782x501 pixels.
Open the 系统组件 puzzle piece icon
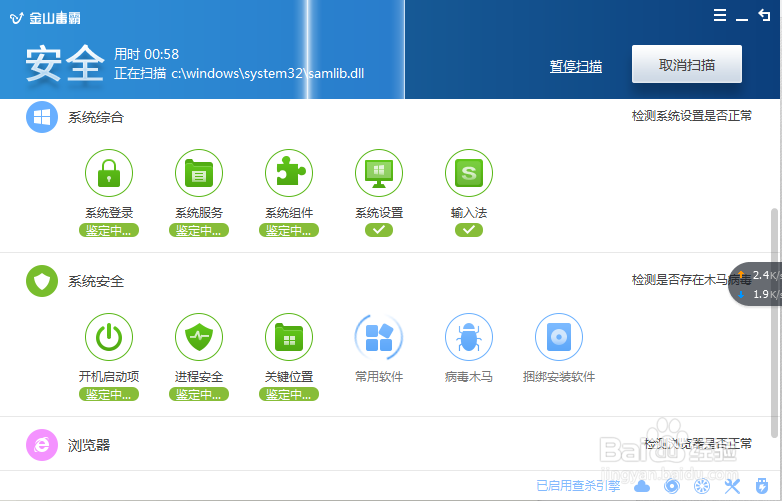tap(289, 173)
